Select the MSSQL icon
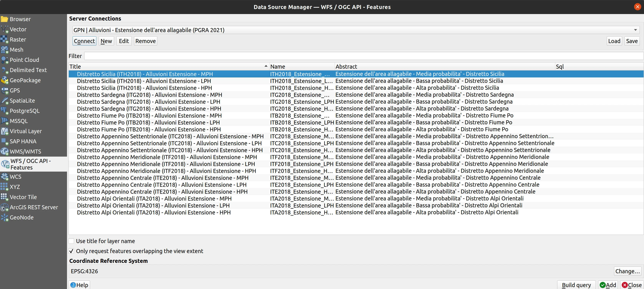 [4, 121]
